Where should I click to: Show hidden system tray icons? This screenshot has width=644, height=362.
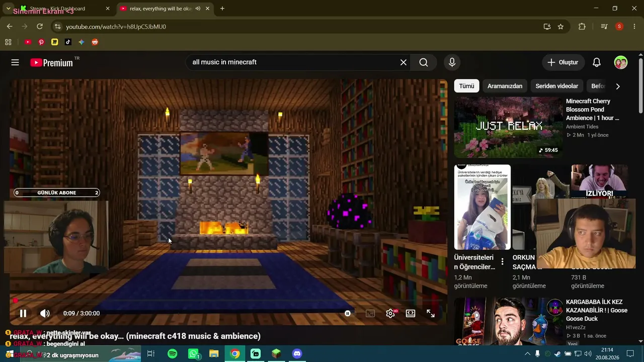tap(527, 354)
